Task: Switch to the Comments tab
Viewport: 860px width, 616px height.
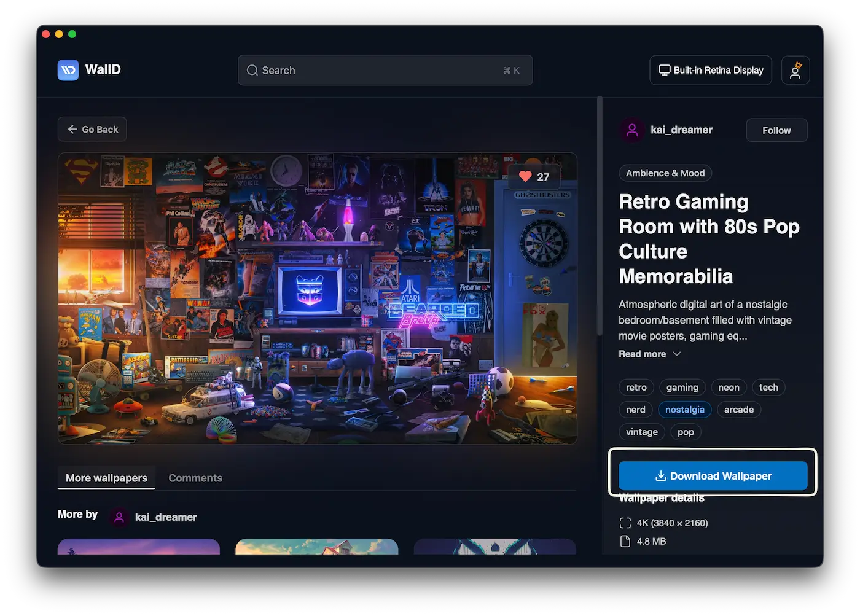Action: [x=195, y=478]
